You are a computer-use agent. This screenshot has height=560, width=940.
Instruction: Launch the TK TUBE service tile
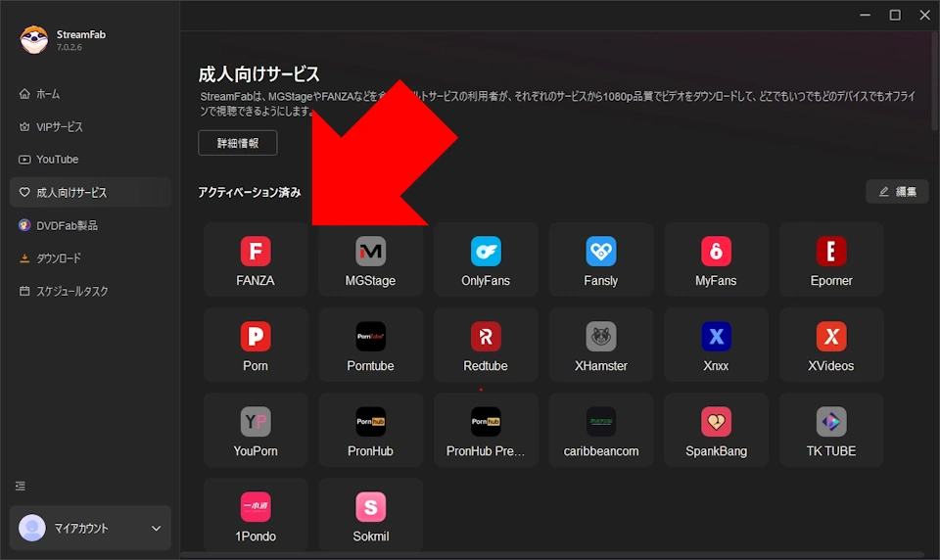831,430
